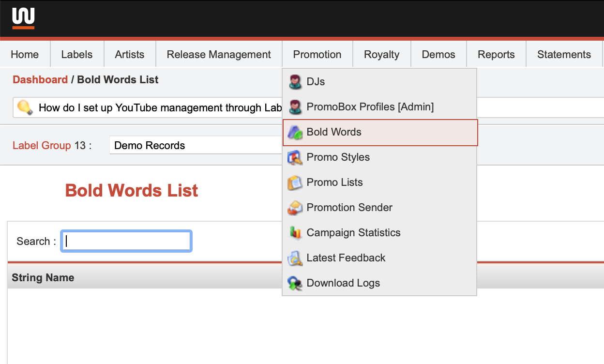Click the Bold Words menu icon
The image size is (604, 364).
point(295,132)
